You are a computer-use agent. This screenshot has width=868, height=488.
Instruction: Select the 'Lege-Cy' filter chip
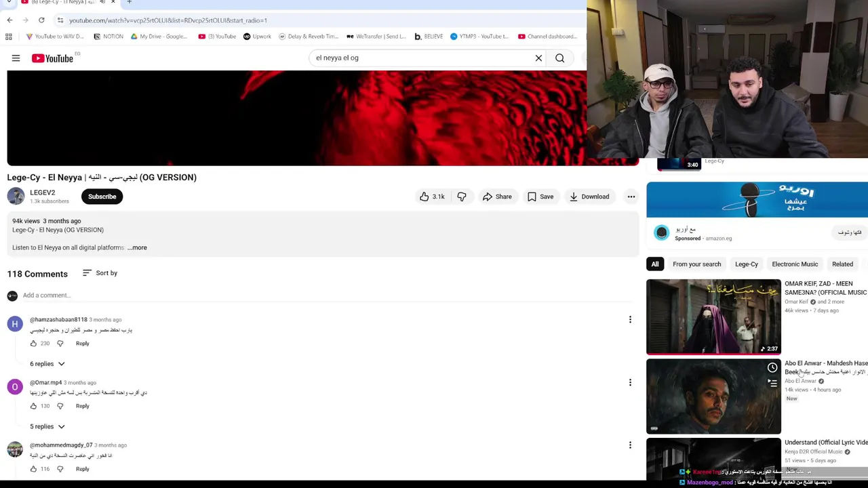pyautogui.click(x=747, y=264)
